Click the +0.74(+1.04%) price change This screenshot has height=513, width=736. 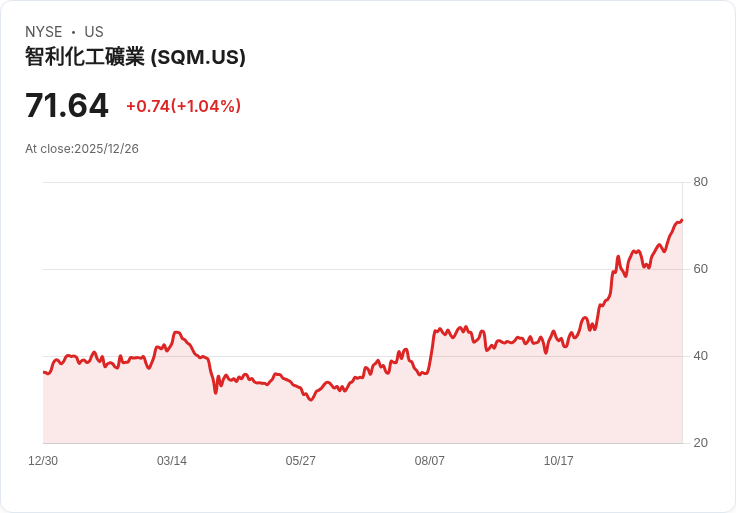[183, 106]
